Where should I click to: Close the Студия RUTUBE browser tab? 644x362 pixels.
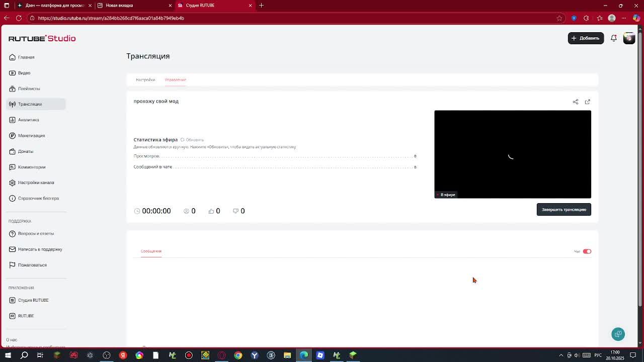tap(250, 6)
